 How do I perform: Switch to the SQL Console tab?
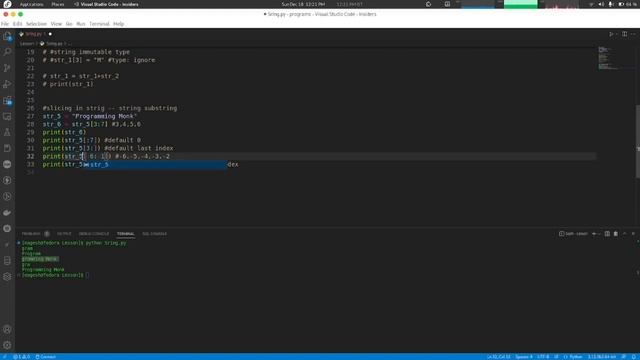pyautogui.click(x=154, y=234)
